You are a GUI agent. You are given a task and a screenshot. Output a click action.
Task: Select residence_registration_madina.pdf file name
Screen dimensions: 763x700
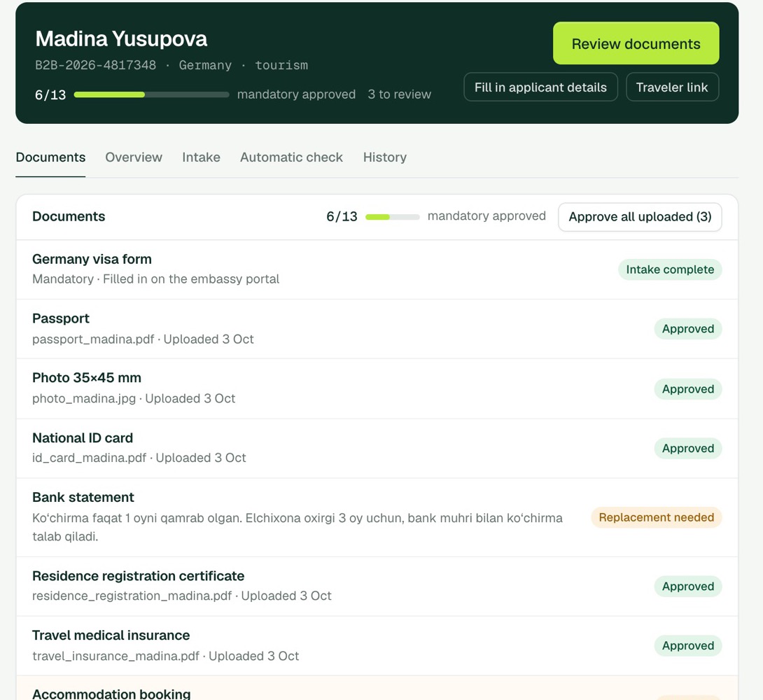132,596
